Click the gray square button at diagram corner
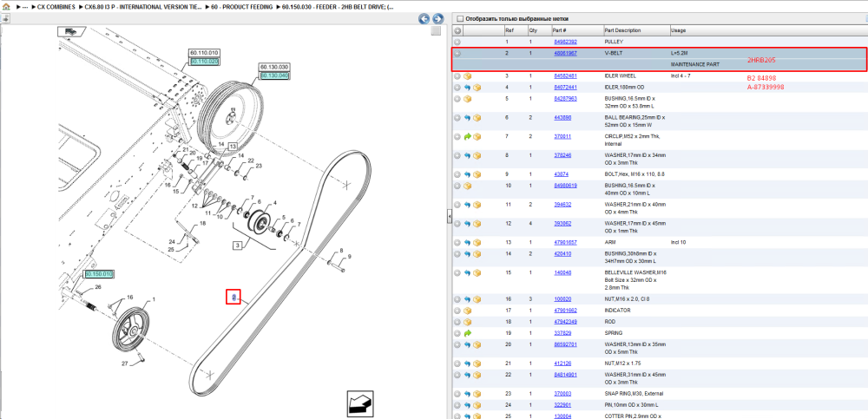Image resolution: width=868 pixels, height=419 pixels. coord(437,31)
